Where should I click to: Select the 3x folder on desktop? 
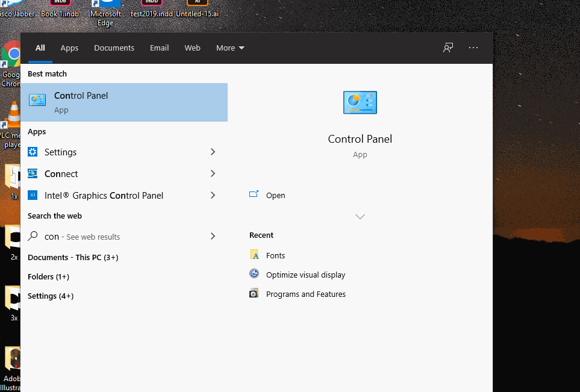point(13,303)
